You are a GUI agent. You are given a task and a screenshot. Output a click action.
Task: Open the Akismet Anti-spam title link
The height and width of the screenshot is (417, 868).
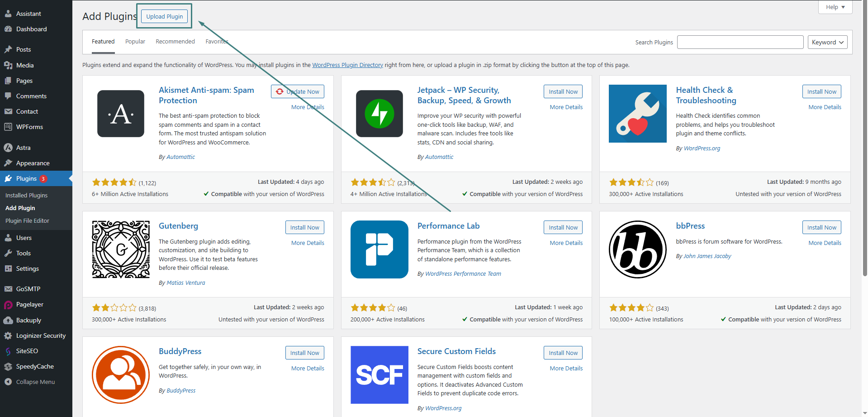[x=206, y=95]
